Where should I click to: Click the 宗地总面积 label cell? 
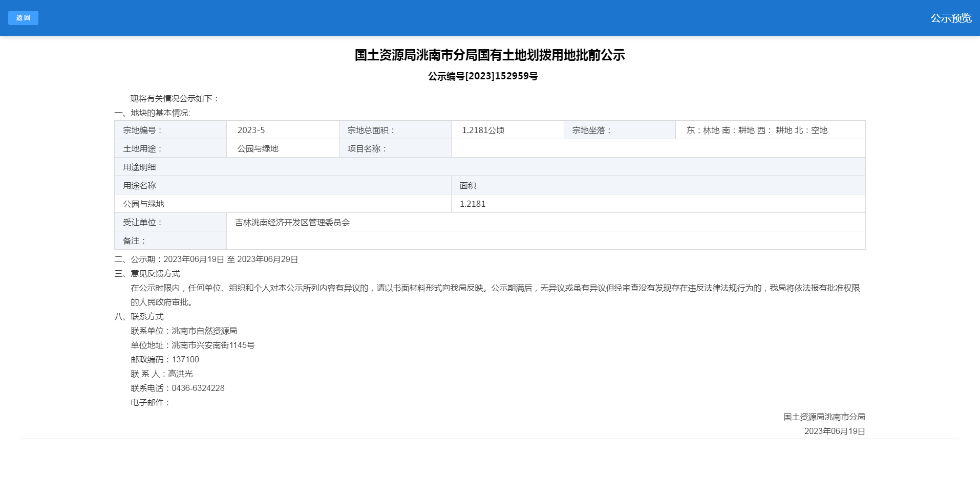[x=395, y=130]
